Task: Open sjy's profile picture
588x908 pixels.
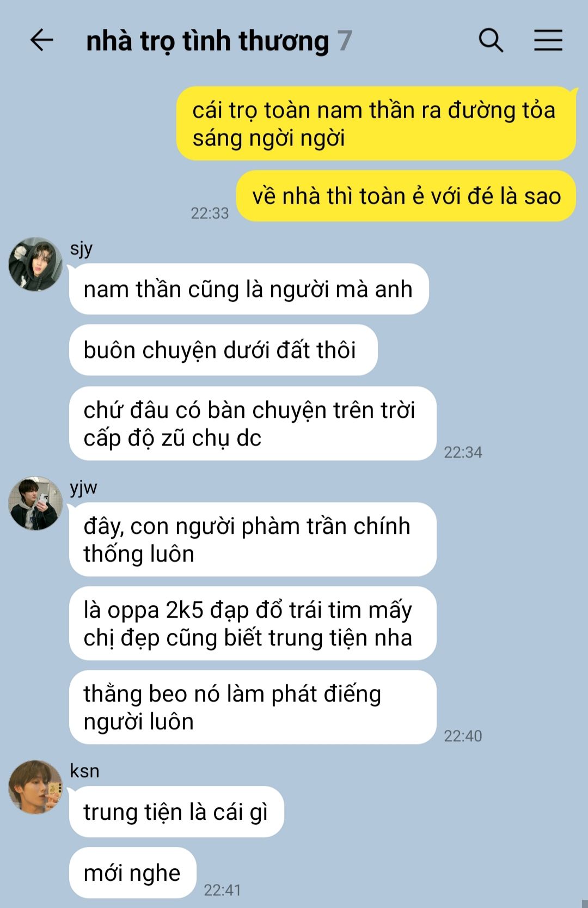Action: coord(35,264)
